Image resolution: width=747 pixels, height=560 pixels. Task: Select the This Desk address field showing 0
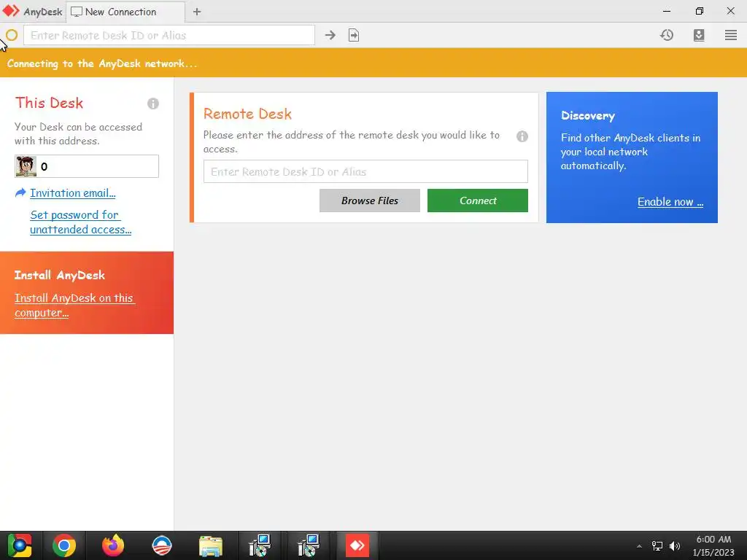click(87, 166)
